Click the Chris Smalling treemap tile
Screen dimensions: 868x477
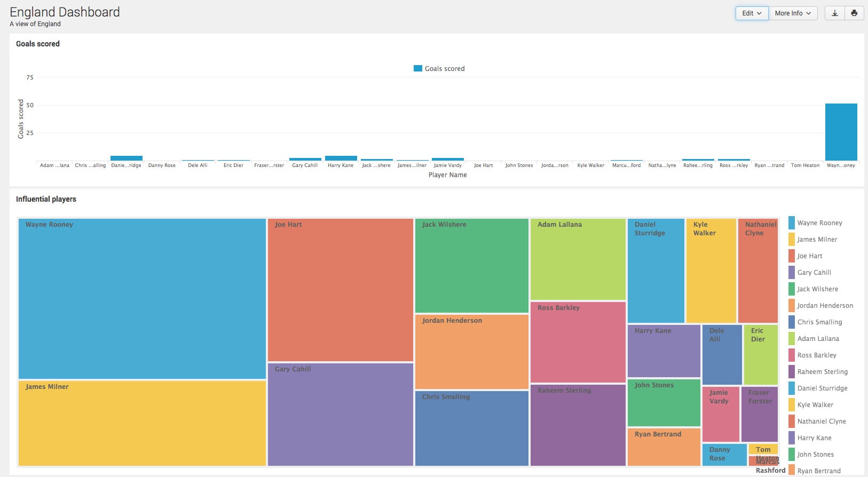pos(472,428)
